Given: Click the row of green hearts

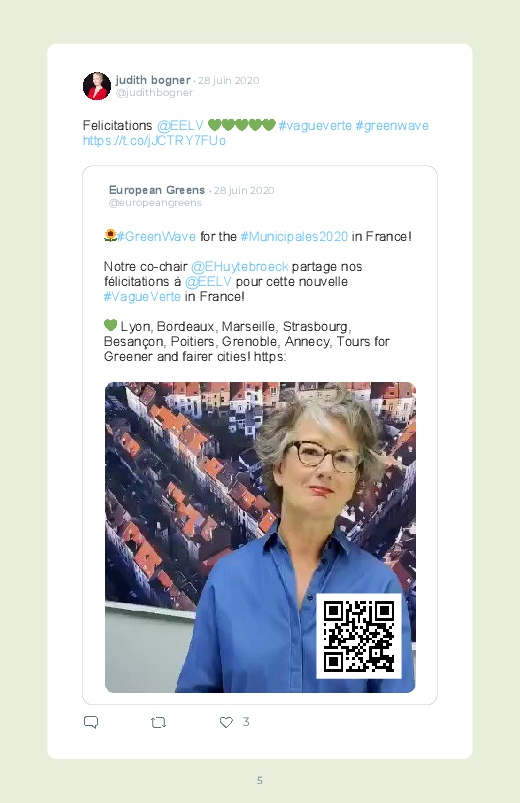Looking at the screenshot, I should (x=242, y=125).
